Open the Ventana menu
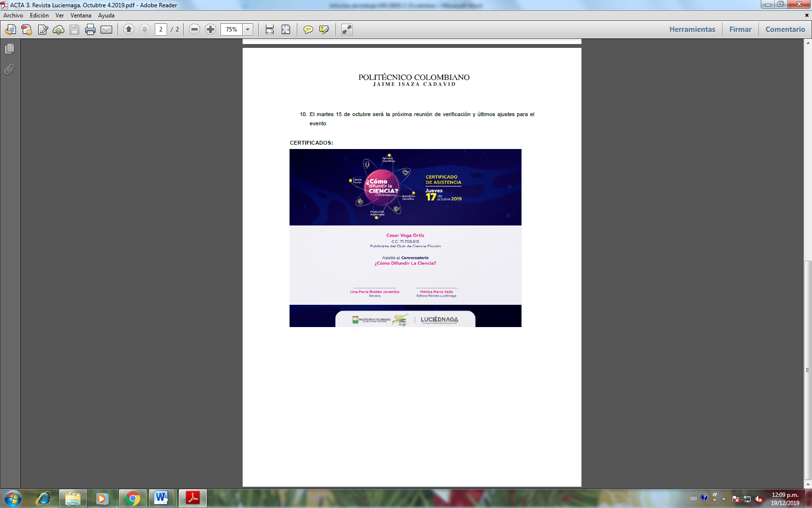812x508 pixels. [81, 15]
